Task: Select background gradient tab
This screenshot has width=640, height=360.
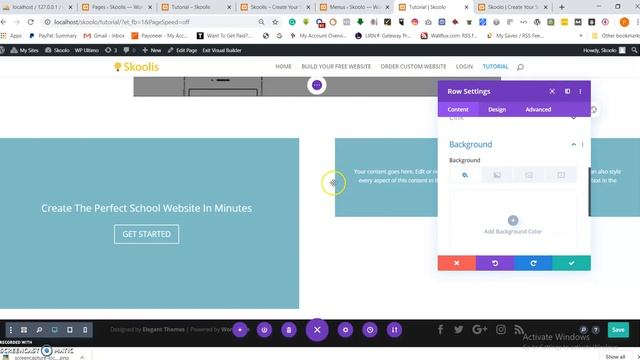Action: (497, 175)
